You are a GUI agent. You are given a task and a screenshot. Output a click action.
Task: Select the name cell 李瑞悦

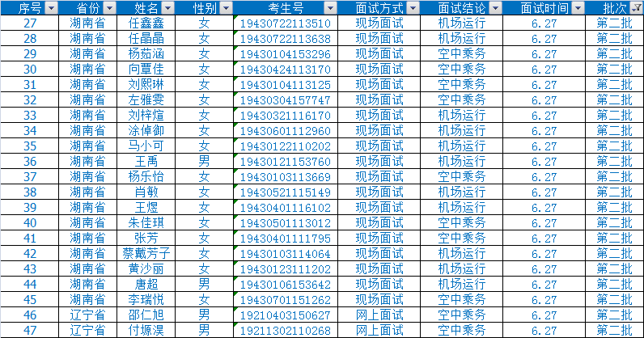[146, 299]
